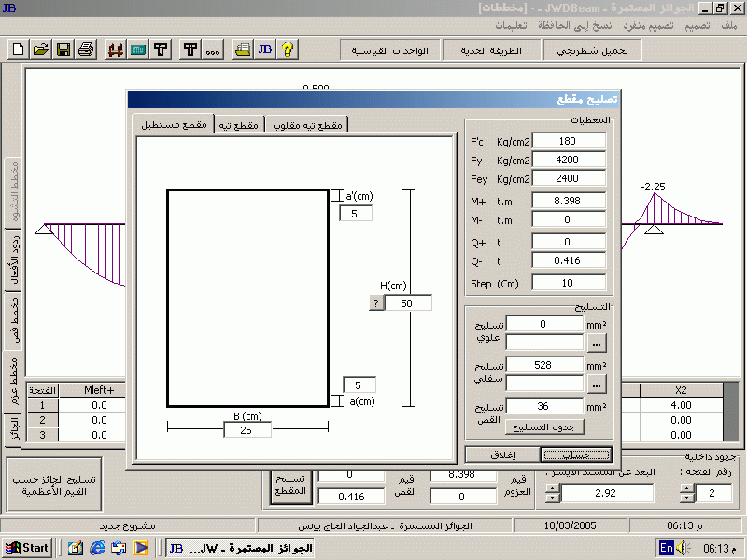747x560 pixels.
Task: Open the ملف menu
Action: pos(728,24)
